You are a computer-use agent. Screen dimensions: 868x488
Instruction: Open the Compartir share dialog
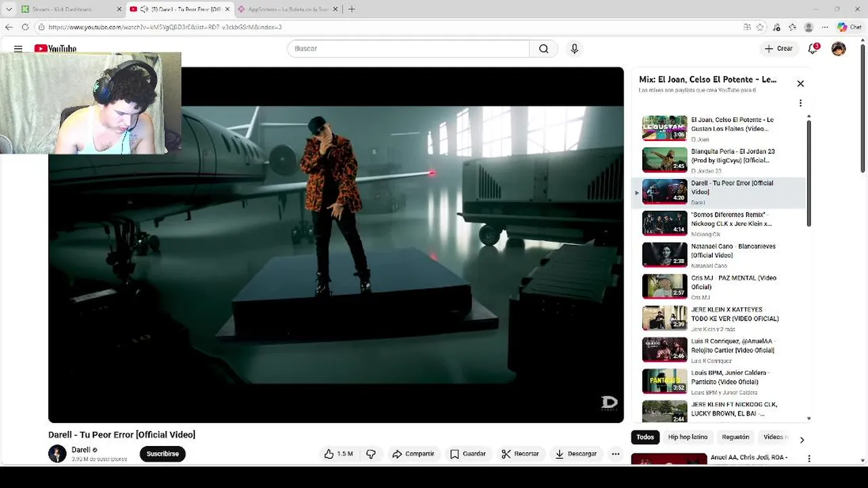[413, 454]
